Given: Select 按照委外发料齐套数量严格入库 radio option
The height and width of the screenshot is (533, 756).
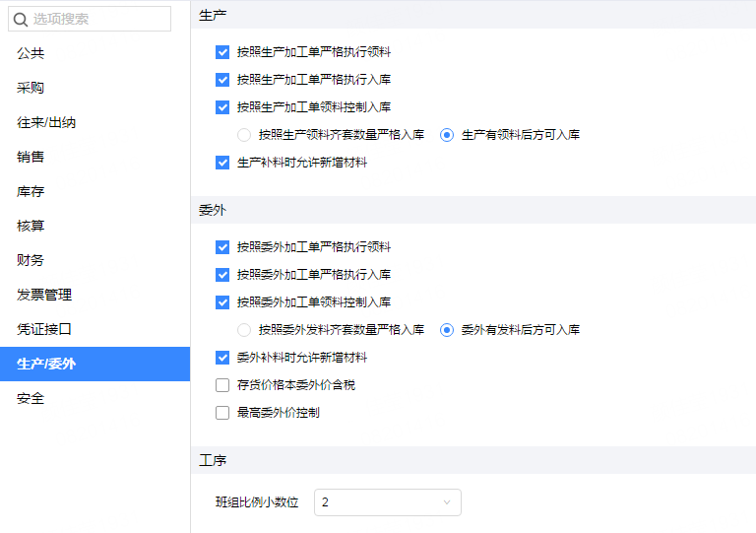Looking at the screenshot, I should click(x=244, y=330).
